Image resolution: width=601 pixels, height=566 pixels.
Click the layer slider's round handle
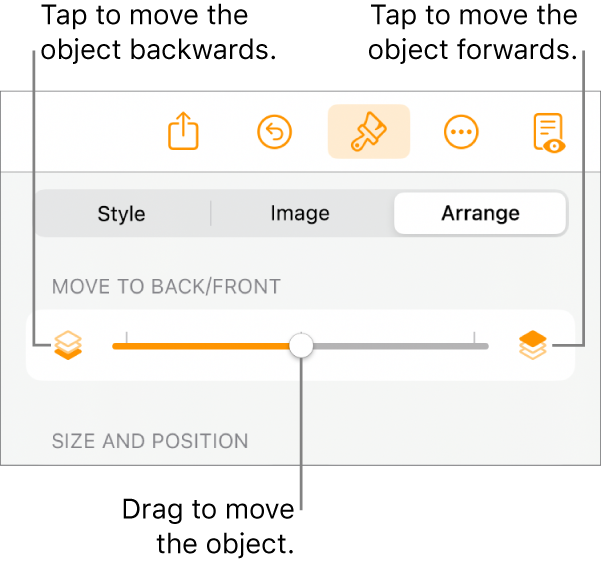(x=301, y=346)
